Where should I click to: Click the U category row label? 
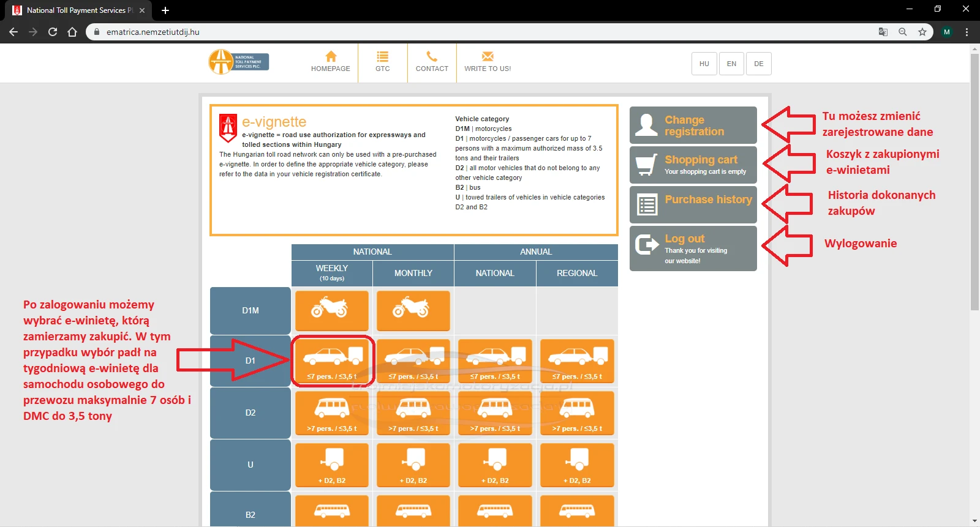click(251, 465)
